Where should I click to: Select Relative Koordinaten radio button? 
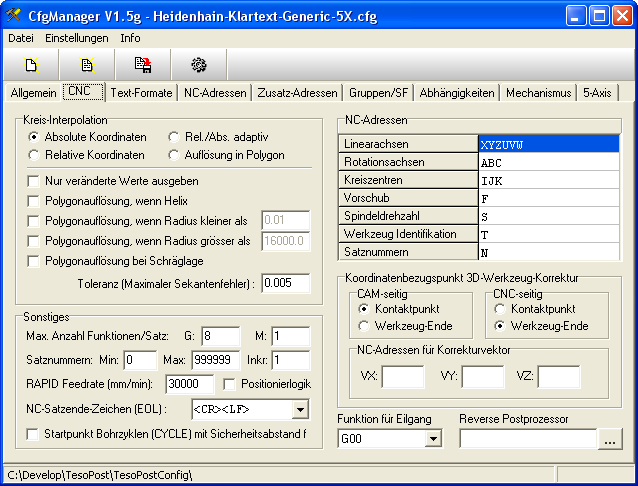(35, 155)
